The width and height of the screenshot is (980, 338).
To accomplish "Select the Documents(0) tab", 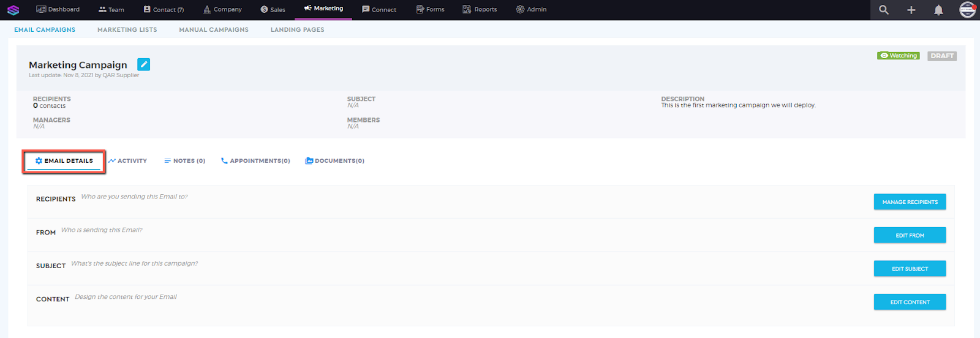I will coord(334,161).
